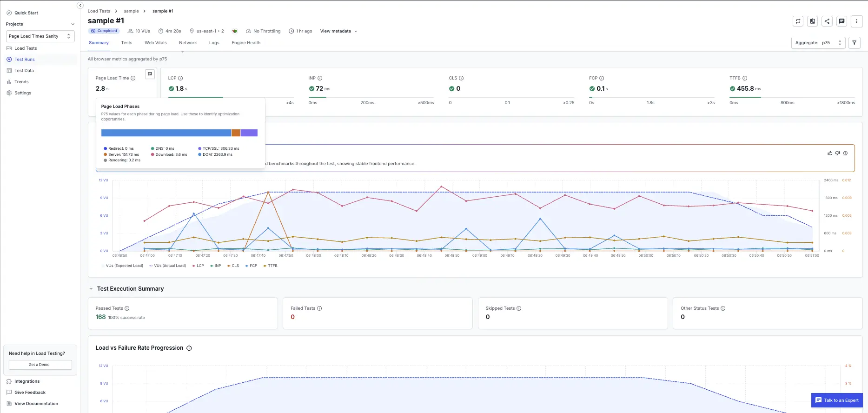Image resolution: width=868 pixels, height=413 pixels.
Task: Click Load vs Failure Rate info icon
Action: tap(189, 348)
